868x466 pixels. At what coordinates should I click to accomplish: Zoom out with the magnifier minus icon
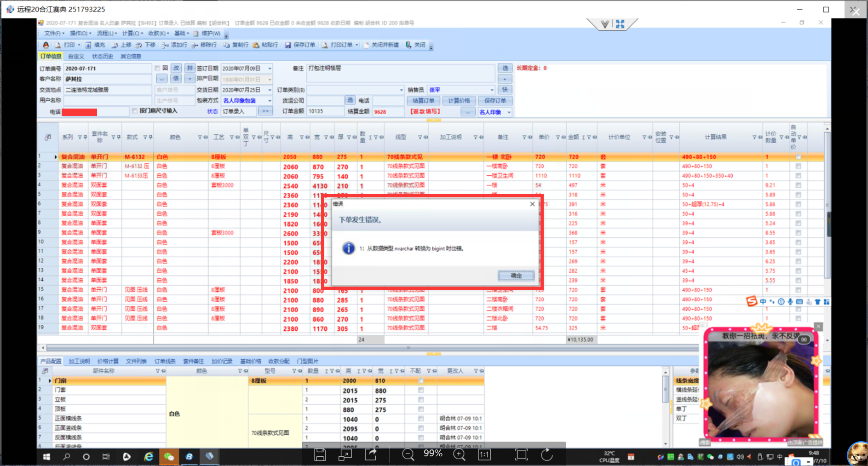408,454
